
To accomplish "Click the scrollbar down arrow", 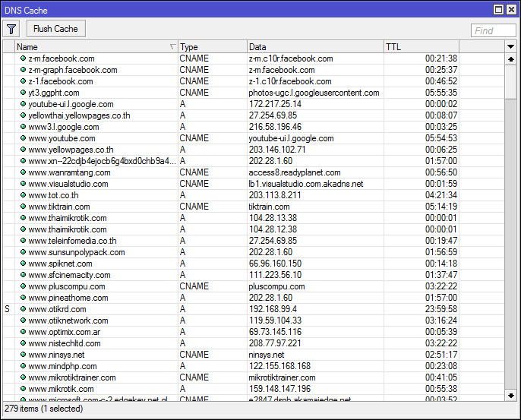I will coord(510,396).
